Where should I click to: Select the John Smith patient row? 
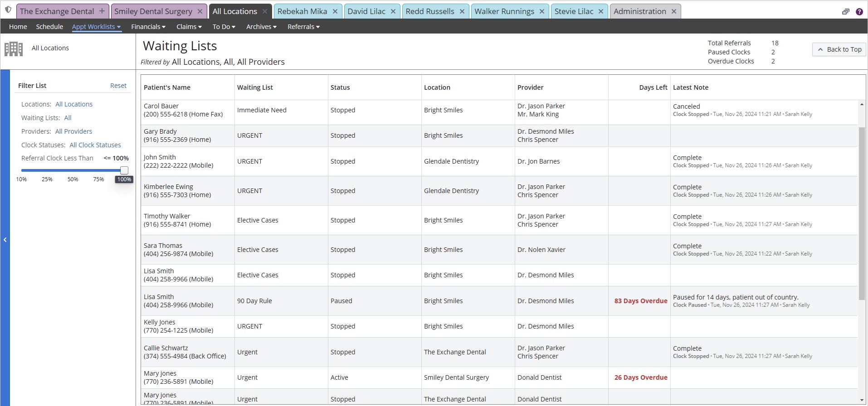(x=499, y=161)
